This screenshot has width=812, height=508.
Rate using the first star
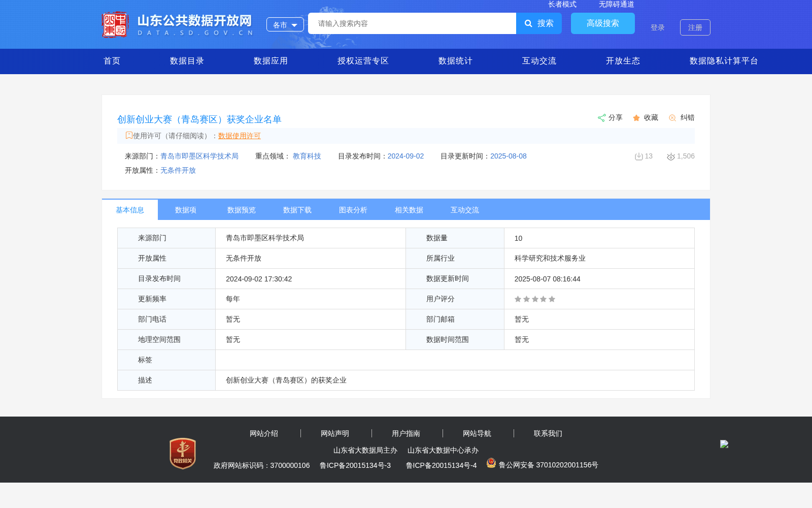pyautogui.click(x=518, y=299)
